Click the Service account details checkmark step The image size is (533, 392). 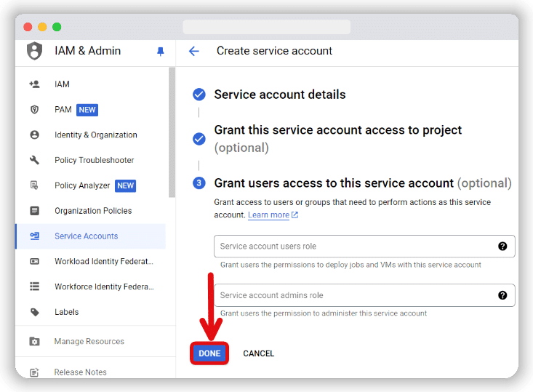[199, 95]
